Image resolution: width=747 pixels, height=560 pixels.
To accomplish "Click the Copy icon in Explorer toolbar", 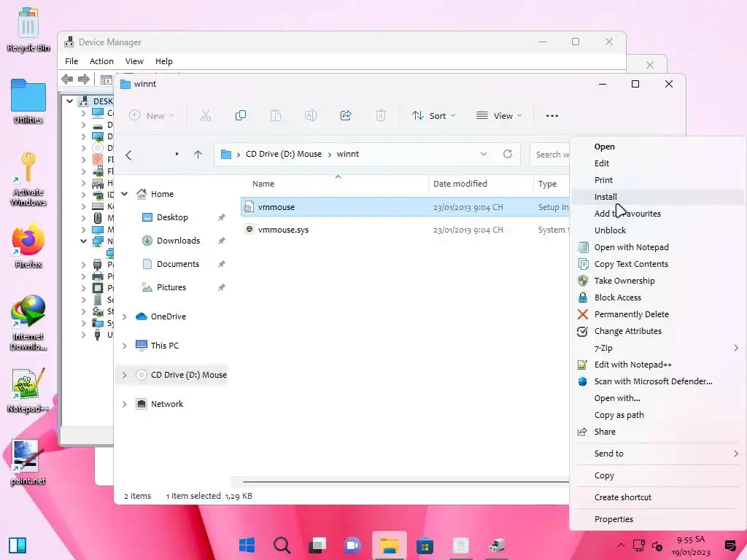I will point(241,116).
